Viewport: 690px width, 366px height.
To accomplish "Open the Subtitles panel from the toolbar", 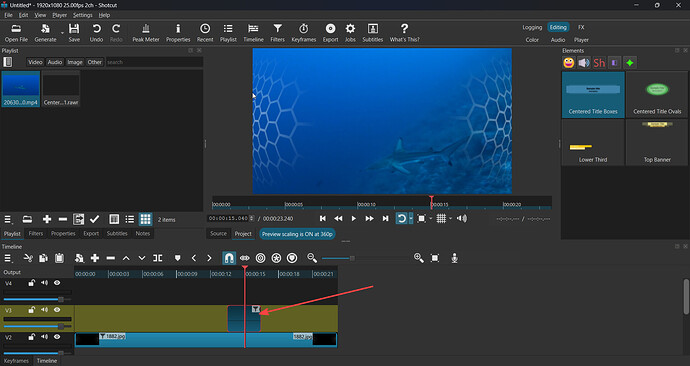I will click(x=372, y=33).
